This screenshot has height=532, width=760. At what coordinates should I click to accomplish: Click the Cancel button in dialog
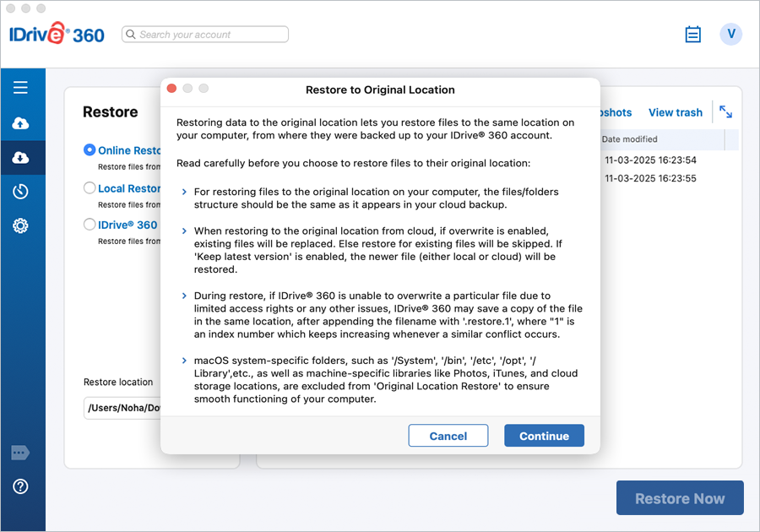pyautogui.click(x=448, y=436)
